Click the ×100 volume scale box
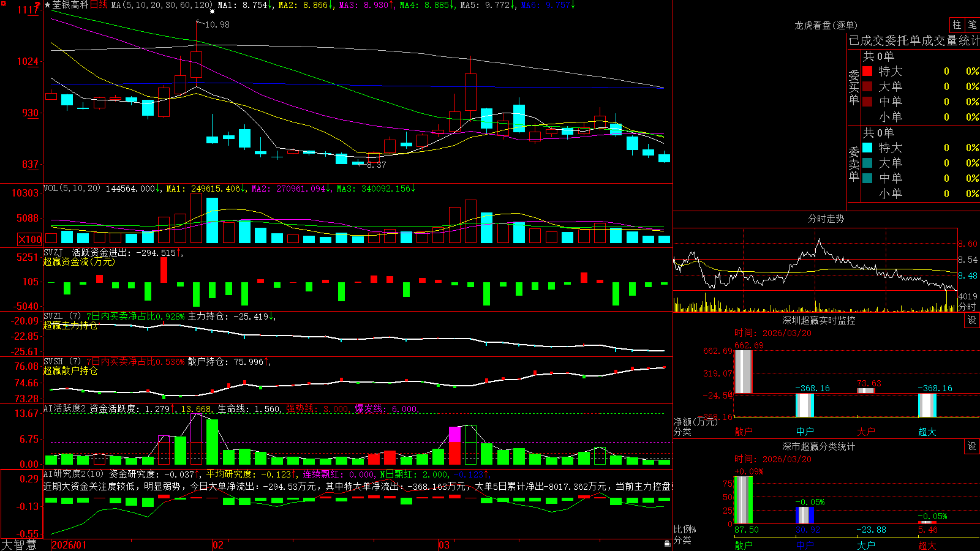This screenshot has width=980, height=551. click(29, 239)
